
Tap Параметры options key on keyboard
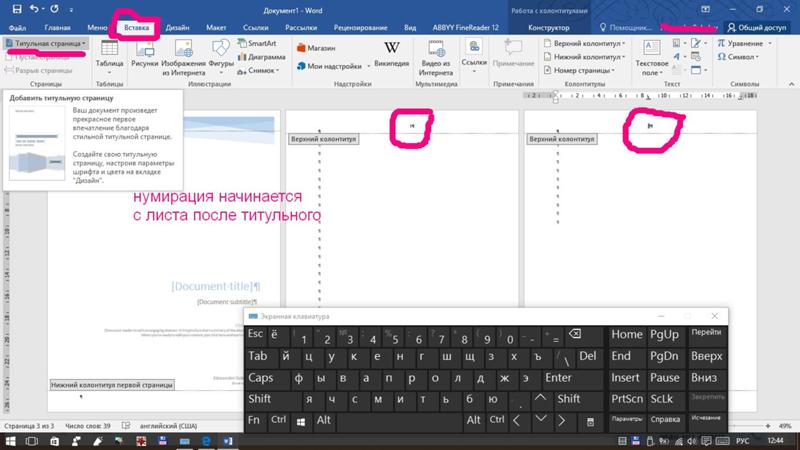627,419
